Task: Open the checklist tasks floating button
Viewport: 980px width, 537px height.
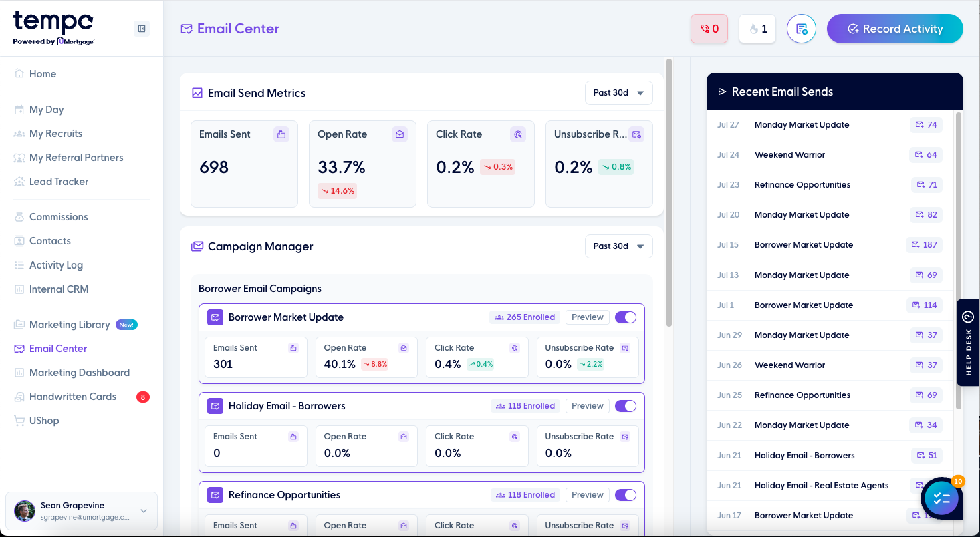Action: pos(942,498)
